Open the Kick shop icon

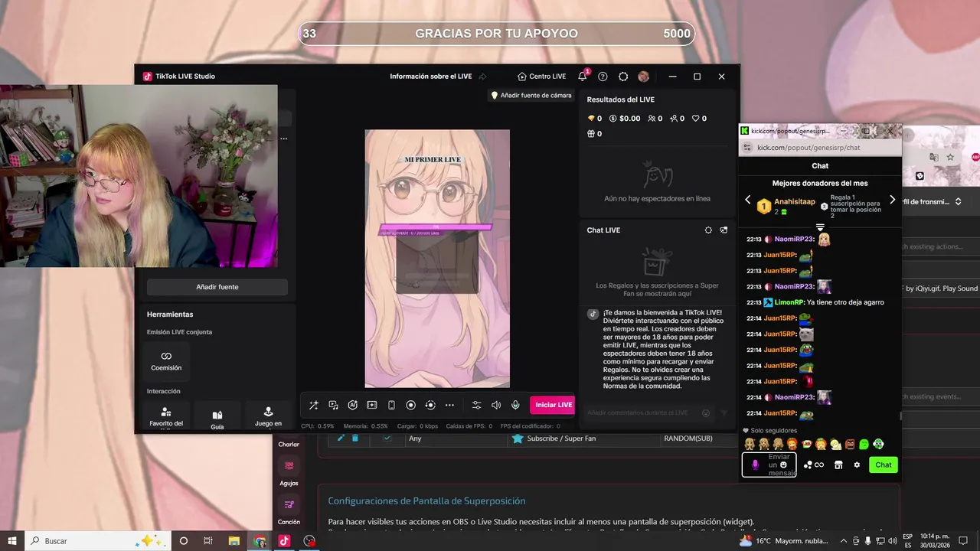838,465
